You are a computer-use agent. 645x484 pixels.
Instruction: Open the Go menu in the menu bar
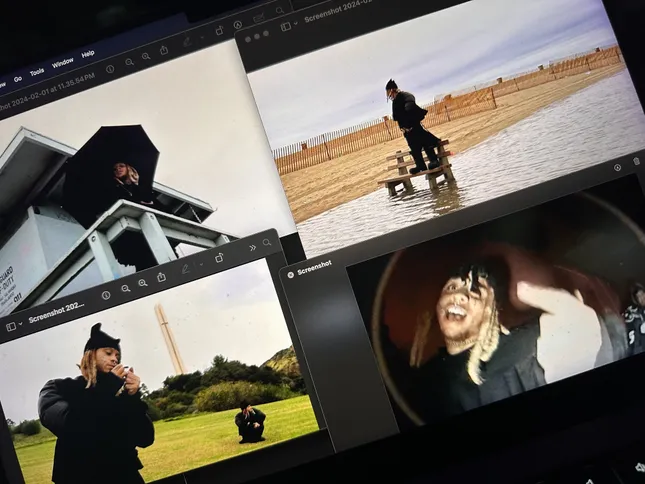(18, 79)
